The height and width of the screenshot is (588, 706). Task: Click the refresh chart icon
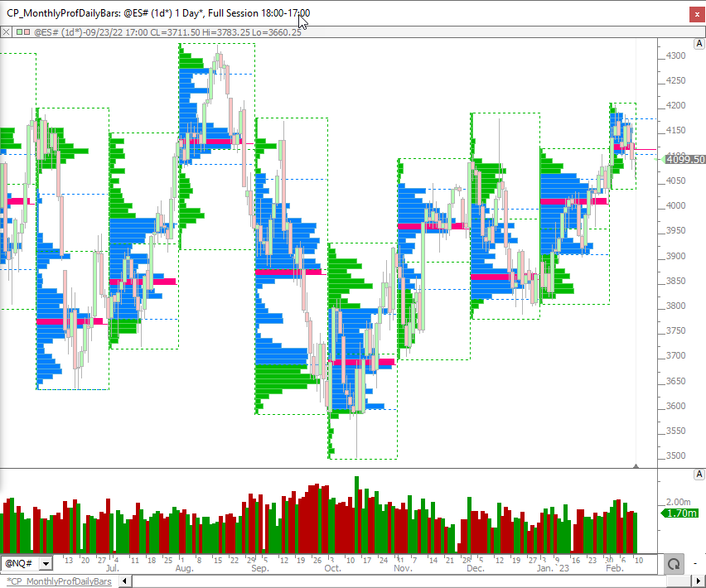click(674, 564)
